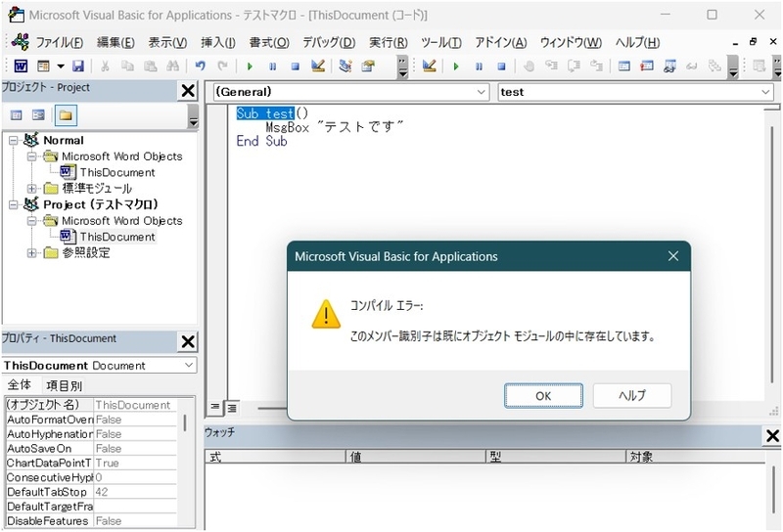Expand the 標準モジュール folder

[32, 189]
